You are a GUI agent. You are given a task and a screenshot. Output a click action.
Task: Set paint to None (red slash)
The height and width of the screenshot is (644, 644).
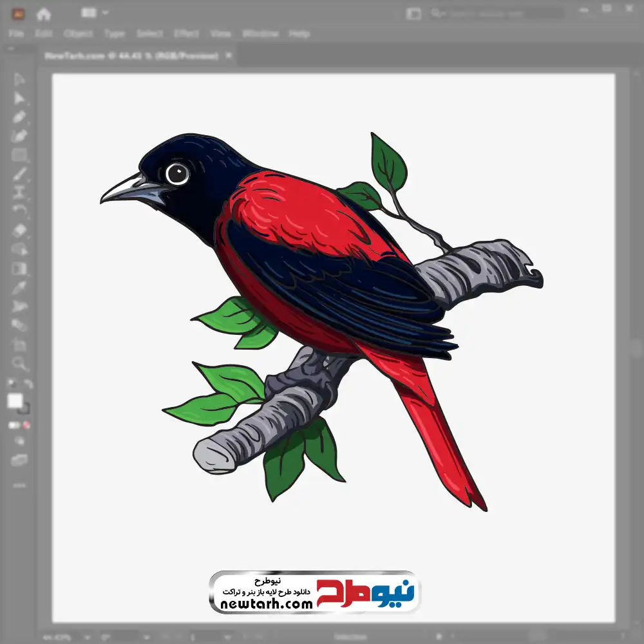pyautogui.click(x=27, y=426)
